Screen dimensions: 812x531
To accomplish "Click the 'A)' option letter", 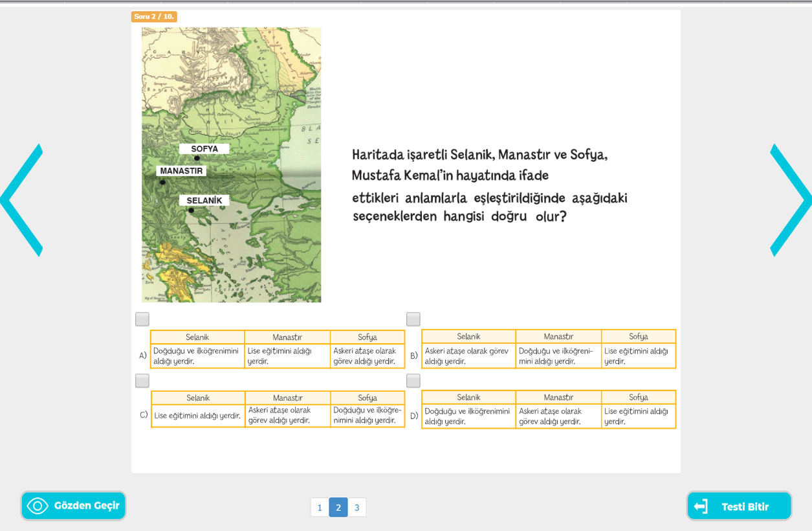I will (143, 356).
